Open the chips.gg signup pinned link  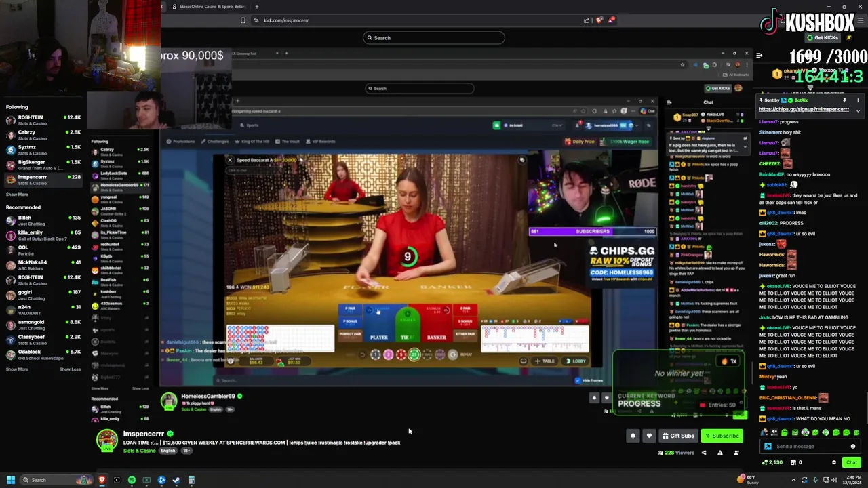tap(804, 109)
